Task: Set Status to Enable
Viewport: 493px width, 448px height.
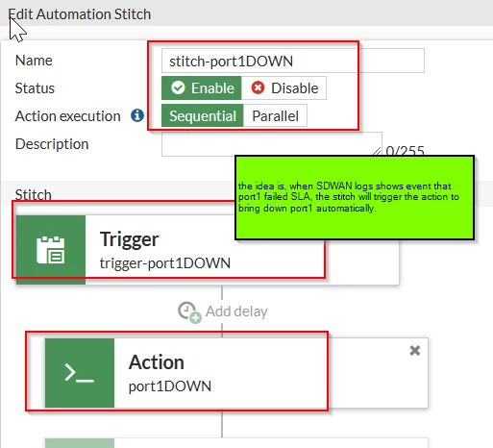Action: pos(202,88)
